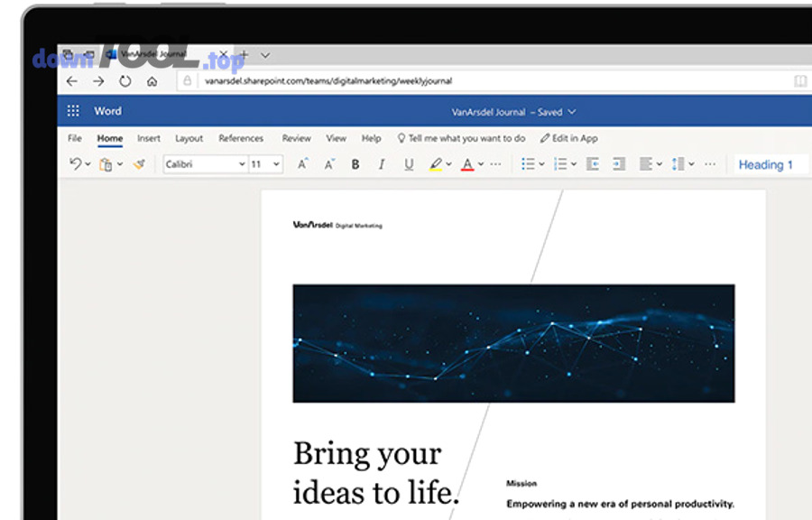Expand the text highlight color options
This screenshot has width=812, height=520.
pyautogui.click(x=448, y=163)
